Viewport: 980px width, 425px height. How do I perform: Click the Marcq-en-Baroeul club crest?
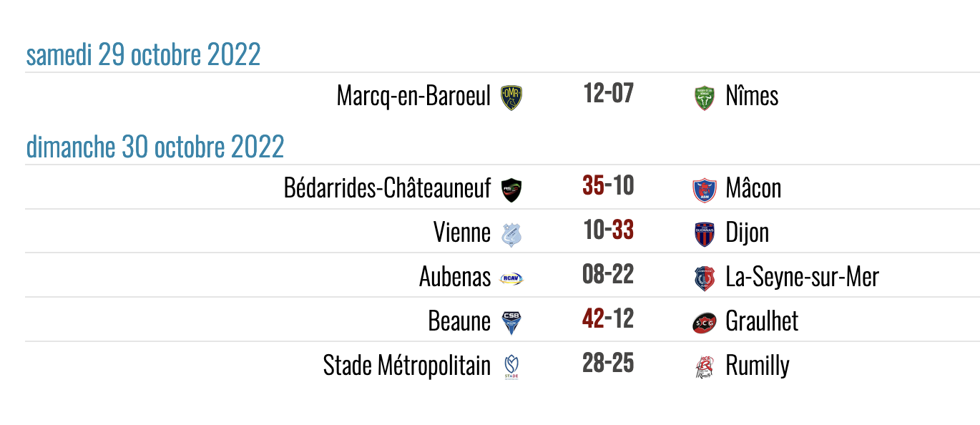(x=511, y=97)
